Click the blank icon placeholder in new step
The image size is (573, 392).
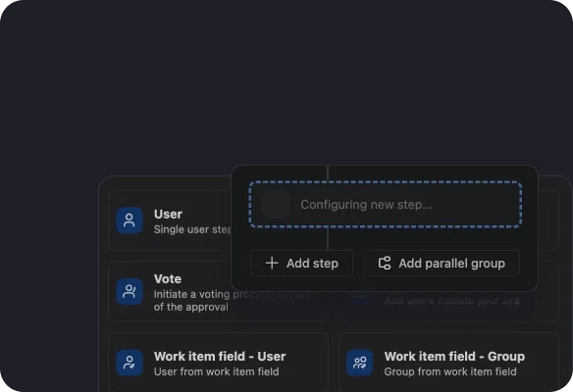click(x=276, y=205)
